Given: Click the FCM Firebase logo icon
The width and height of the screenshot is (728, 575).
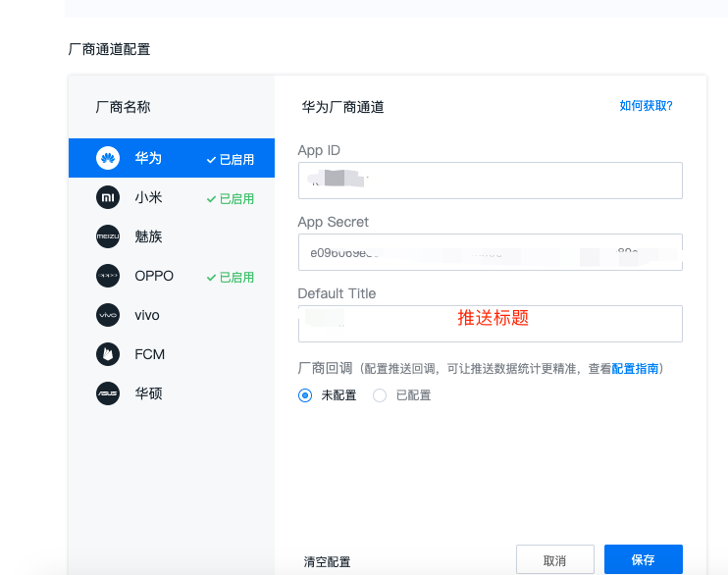Looking at the screenshot, I should [108, 354].
